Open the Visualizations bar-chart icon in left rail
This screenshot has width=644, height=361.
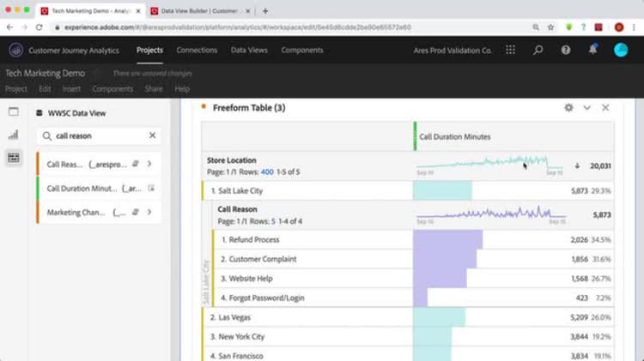point(14,135)
